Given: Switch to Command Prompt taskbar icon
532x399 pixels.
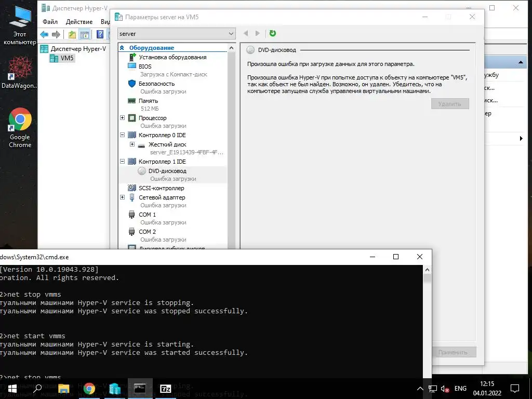Looking at the screenshot, I should 140,389.
